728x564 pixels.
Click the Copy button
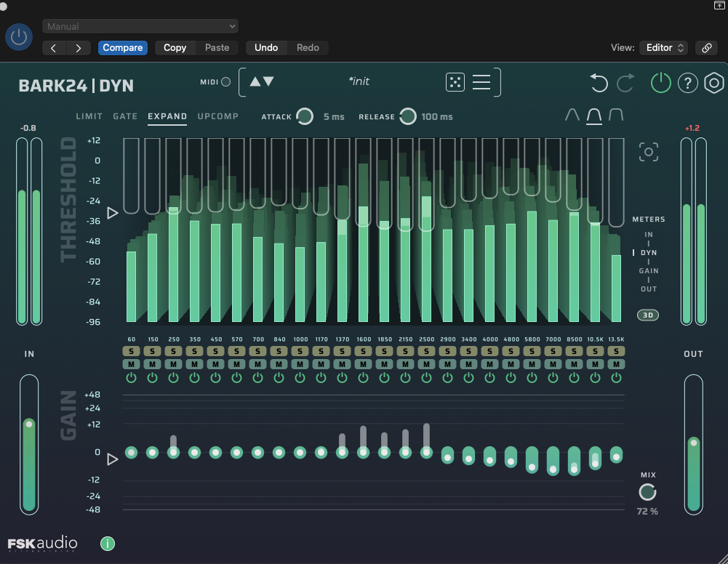175,48
